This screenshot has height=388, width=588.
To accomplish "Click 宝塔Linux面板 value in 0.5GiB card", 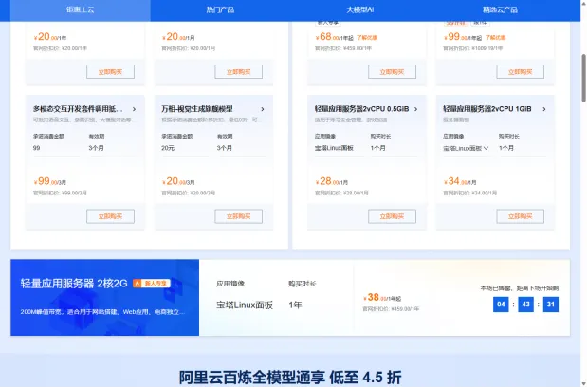I will (x=334, y=148).
